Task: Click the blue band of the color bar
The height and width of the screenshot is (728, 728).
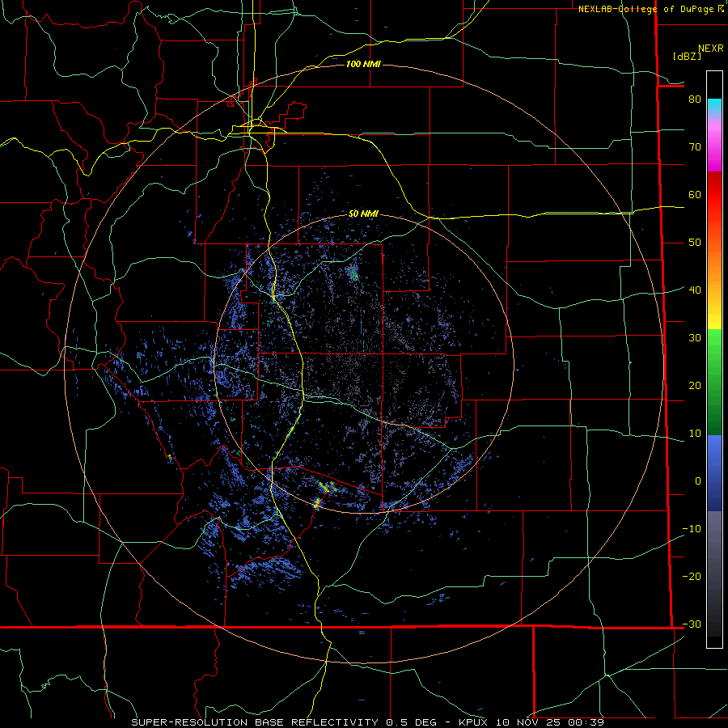Action: [714, 473]
